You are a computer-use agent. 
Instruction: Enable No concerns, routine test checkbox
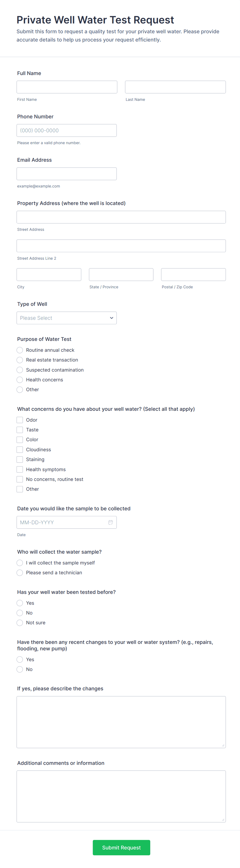(20, 479)
